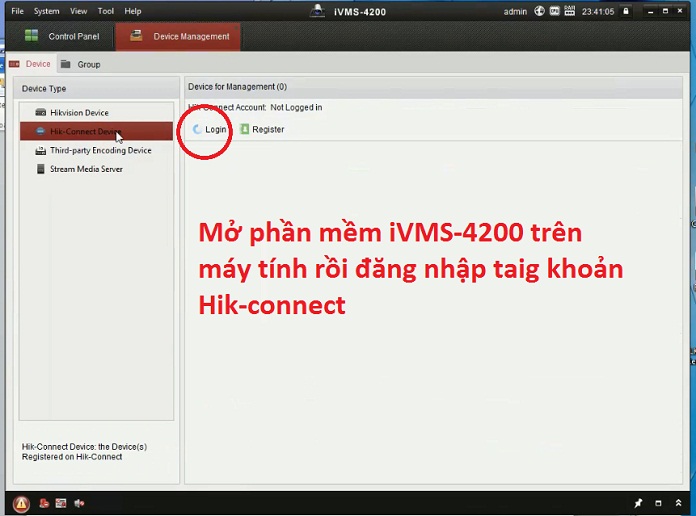The height and width of the screenshot is (516, 696).
Task: Click the lock icon in title bar
Action: 626,11
